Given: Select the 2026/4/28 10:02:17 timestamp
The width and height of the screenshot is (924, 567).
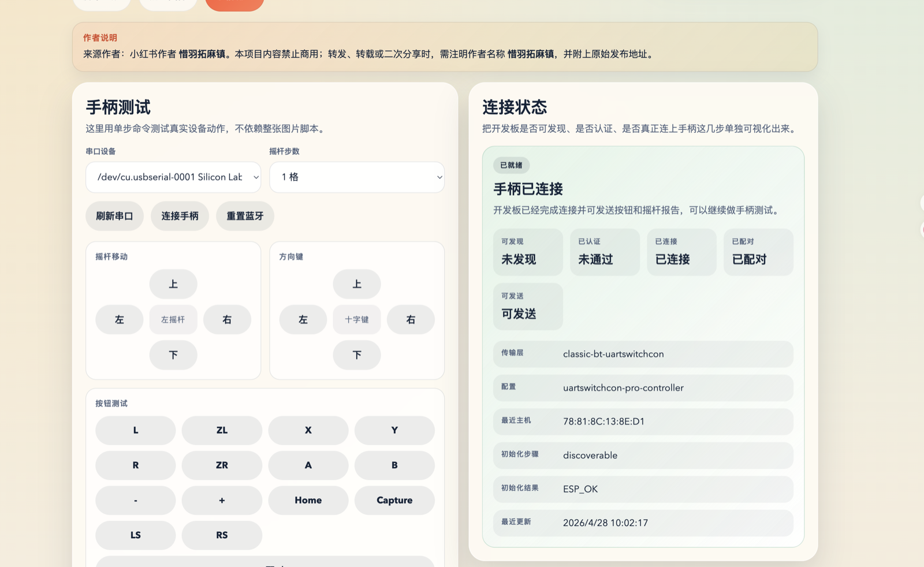Looking at the screenshot, I should [605, 523].
